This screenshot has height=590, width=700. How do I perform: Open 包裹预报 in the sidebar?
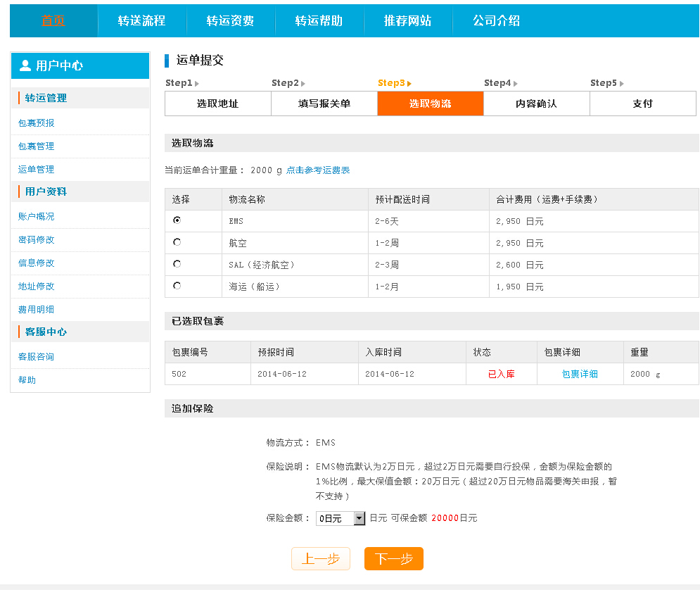pos(35,123)
